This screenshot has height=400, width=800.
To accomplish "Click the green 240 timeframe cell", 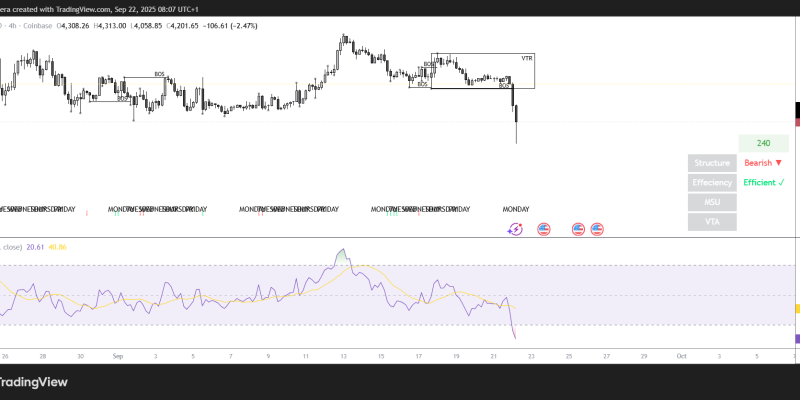I will 763,143.
